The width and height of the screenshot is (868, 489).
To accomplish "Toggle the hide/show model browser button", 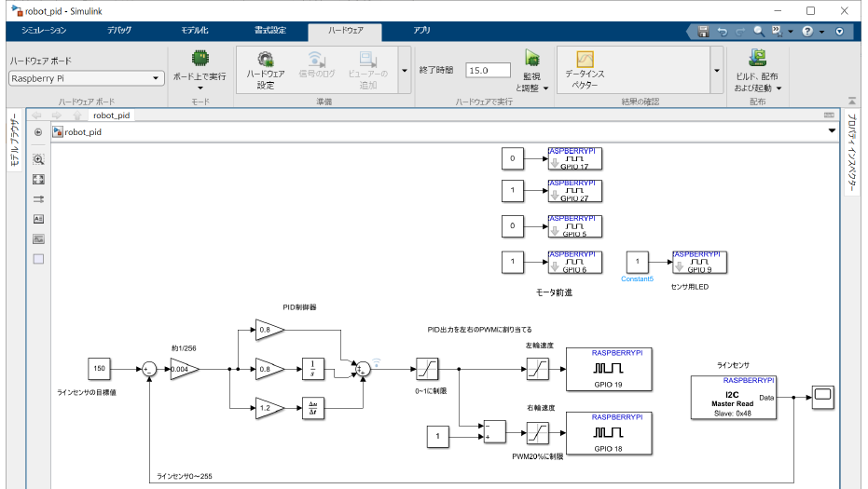I will click(x=38, y=132).
